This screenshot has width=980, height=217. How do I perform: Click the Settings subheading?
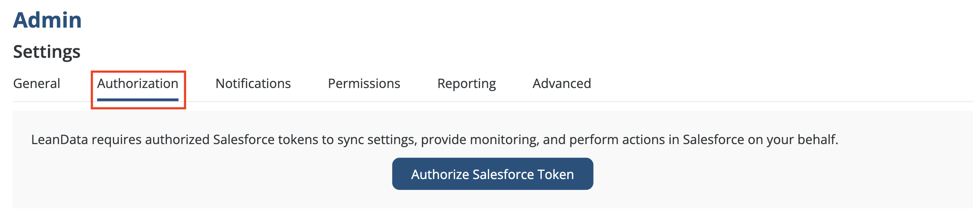tap(47, 51)
